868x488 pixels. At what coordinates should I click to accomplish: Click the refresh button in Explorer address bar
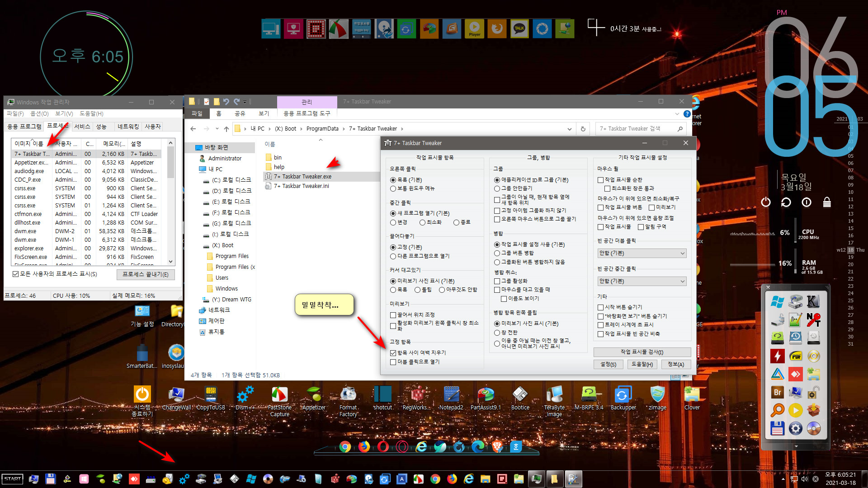(583, 129)
